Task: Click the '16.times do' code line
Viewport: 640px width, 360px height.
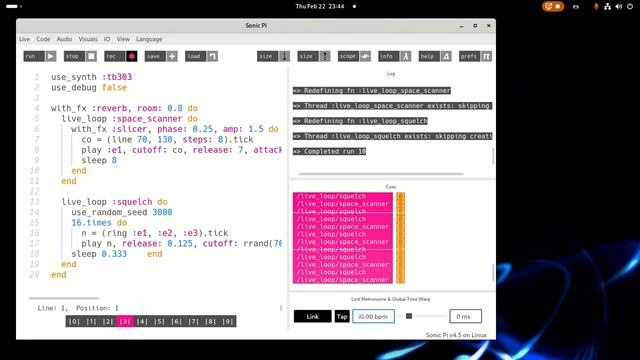Action: tap(99, 222)
